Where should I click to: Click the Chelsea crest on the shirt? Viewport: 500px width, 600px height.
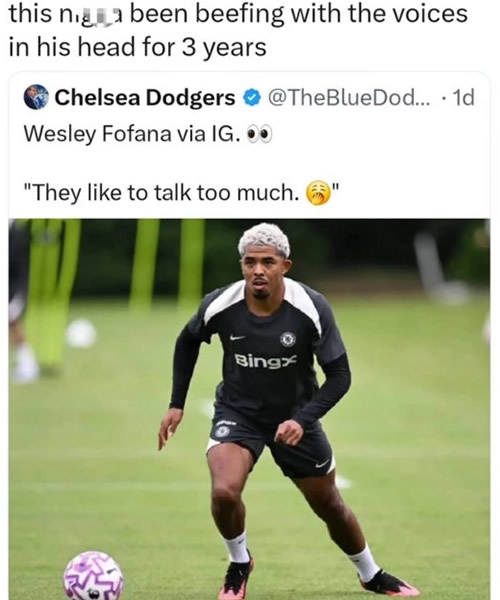click(288, 339)
